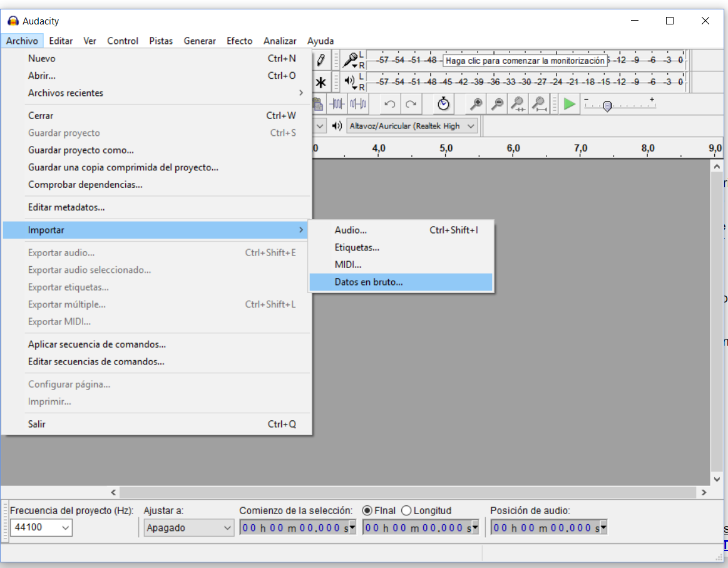Image resolution: width=728 pixels, height=568 pixels.
Task: Choose Aplicar secuencia de comandos...
Action: click(156, 344)
